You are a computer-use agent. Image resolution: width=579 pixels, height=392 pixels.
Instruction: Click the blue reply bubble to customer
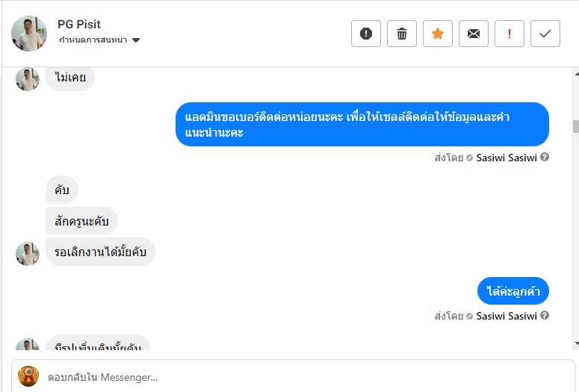click(x=513, y=291)
